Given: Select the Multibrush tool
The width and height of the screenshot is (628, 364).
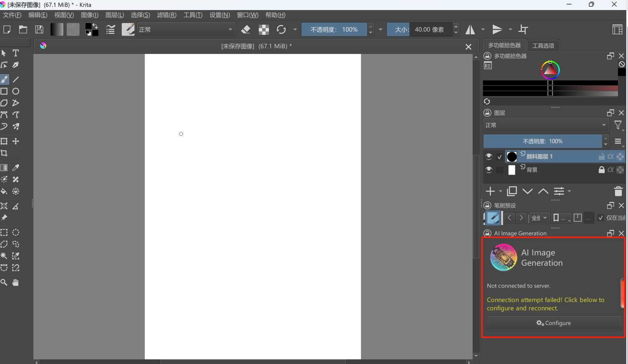Looking at the screenshot, I should tap(16, 126).
